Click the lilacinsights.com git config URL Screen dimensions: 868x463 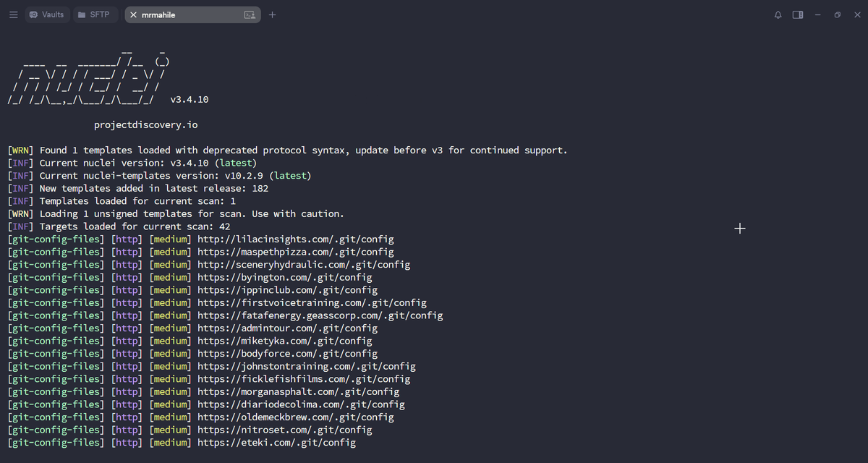[296, 239]
